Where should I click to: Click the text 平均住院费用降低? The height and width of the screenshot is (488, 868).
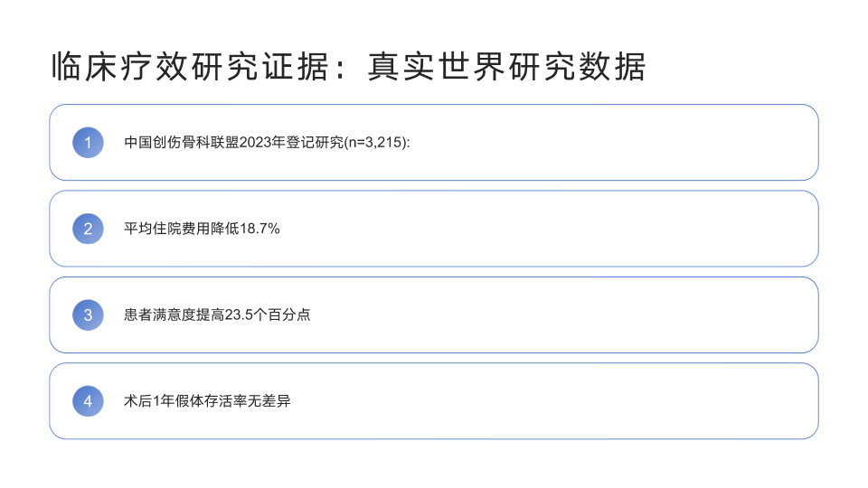pyautogui.click(x=181, y=229)
